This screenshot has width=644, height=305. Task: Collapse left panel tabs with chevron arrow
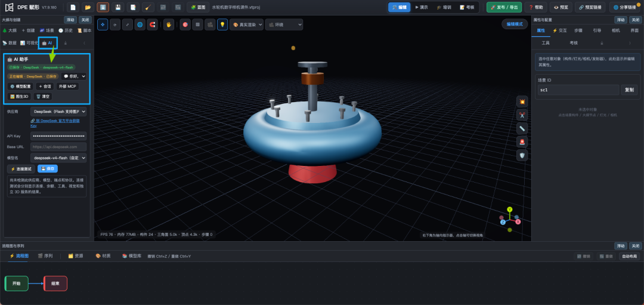(84, 43)
